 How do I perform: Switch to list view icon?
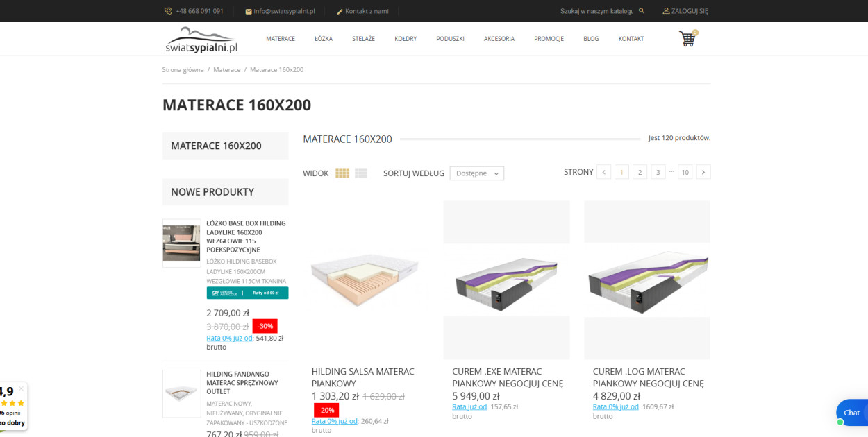pos(361,173)
